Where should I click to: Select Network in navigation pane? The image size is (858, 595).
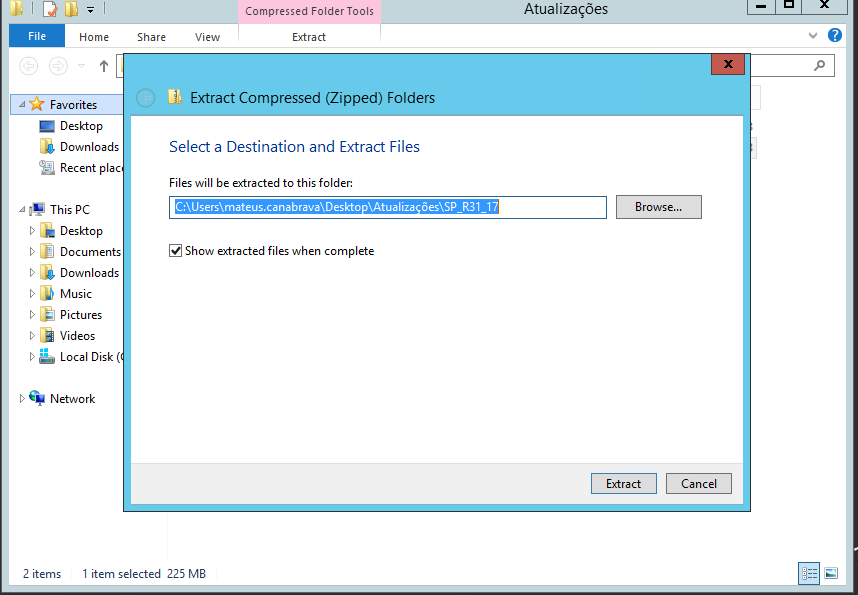[72, 398]
